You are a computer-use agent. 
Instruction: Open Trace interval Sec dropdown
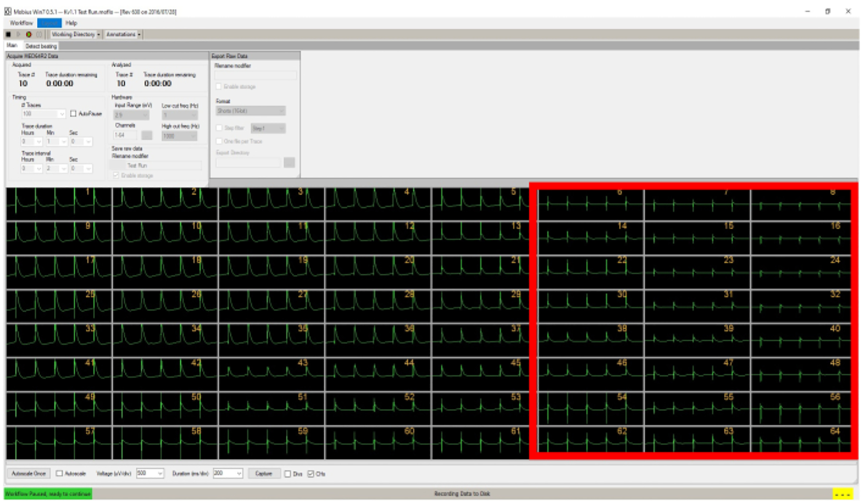[88, 169]
